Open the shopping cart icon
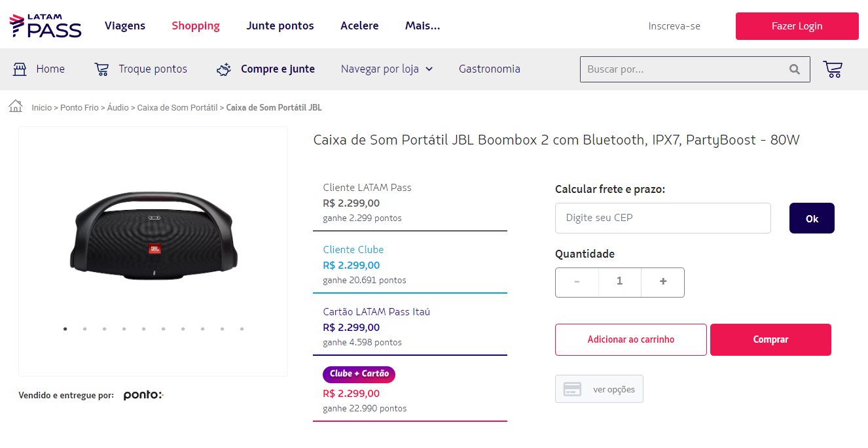Image resolution: width=868 pixels, height=448 pixels. pyautogui.click(x=833, y=69)
